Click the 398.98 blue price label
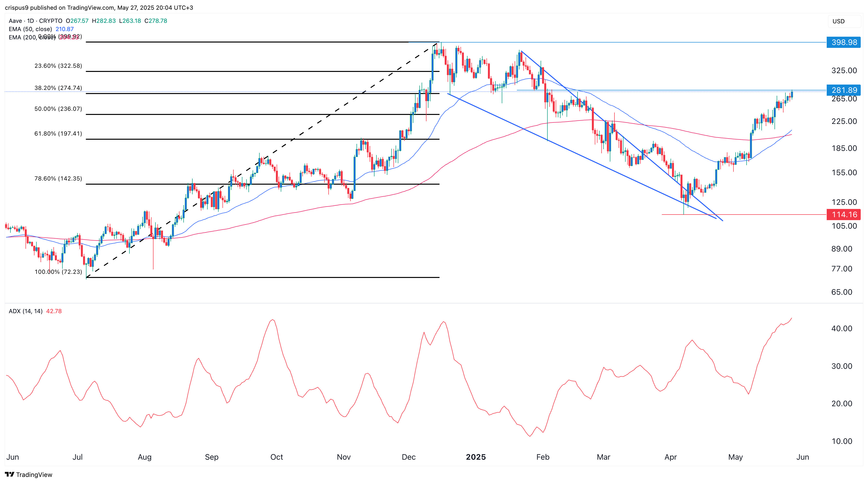 pos(844,43)
